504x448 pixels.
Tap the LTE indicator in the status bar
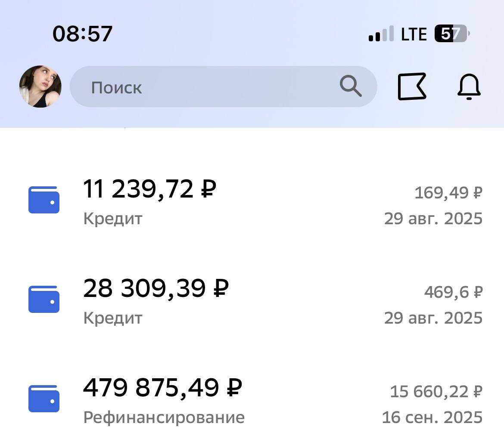tap(414, 34)
